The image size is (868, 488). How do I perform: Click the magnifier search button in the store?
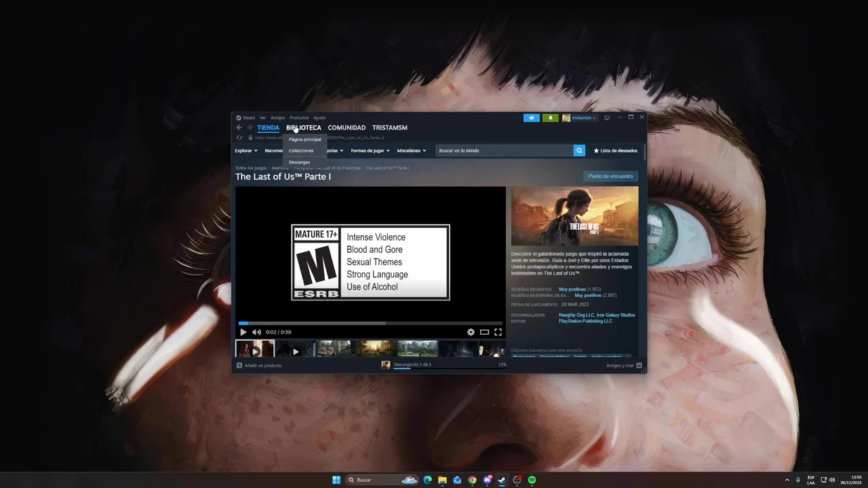pos(579,150)
